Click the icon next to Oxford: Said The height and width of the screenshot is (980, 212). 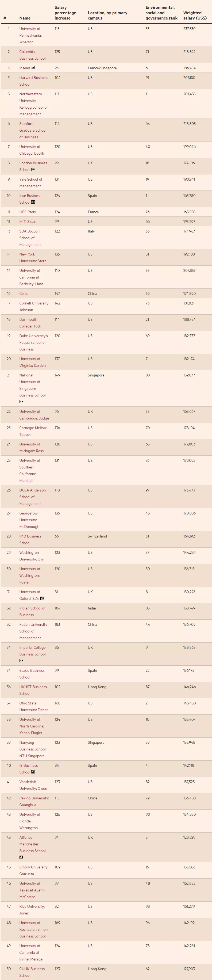(x=42, y=598)
